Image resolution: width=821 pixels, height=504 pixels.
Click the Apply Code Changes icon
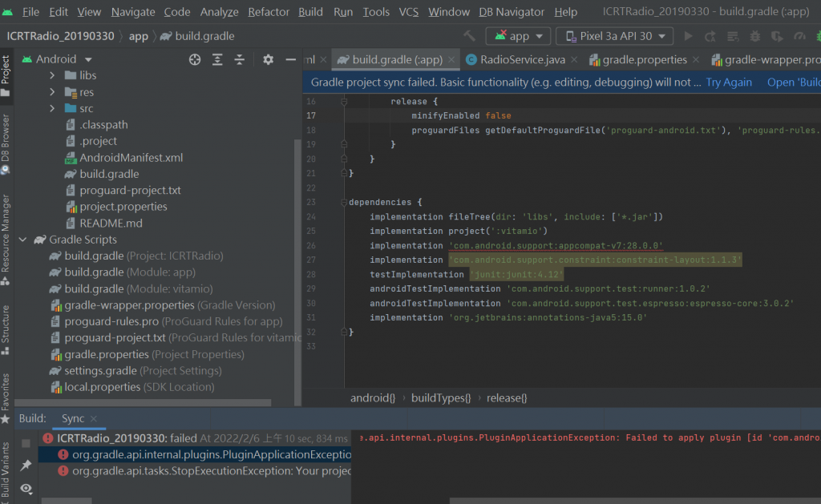click(733, 36)
